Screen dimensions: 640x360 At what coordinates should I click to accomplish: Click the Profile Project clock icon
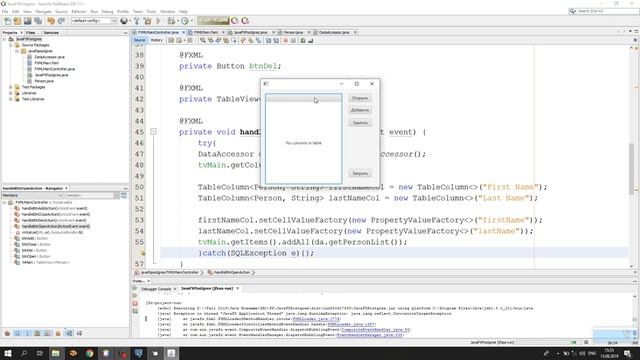point(185,21)
